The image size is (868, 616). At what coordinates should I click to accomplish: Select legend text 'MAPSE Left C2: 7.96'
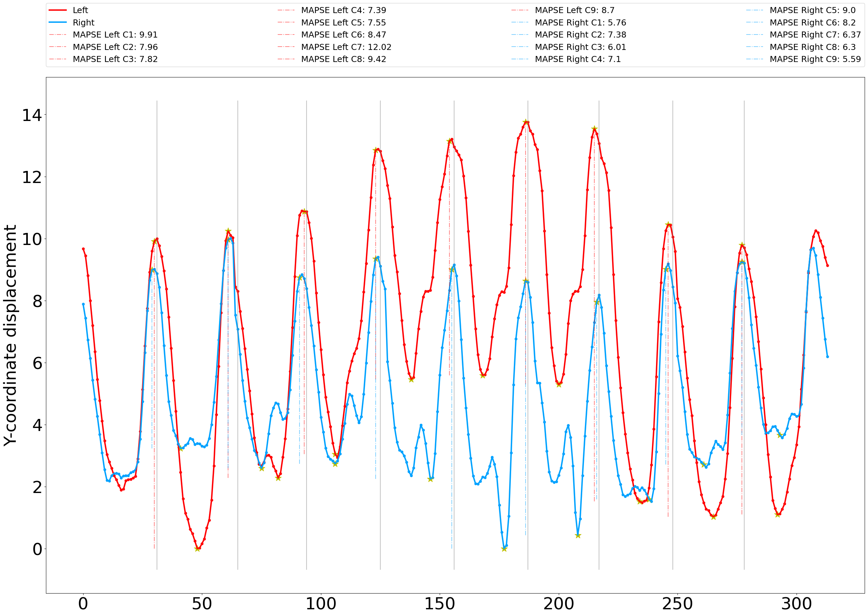pos(115,47)
